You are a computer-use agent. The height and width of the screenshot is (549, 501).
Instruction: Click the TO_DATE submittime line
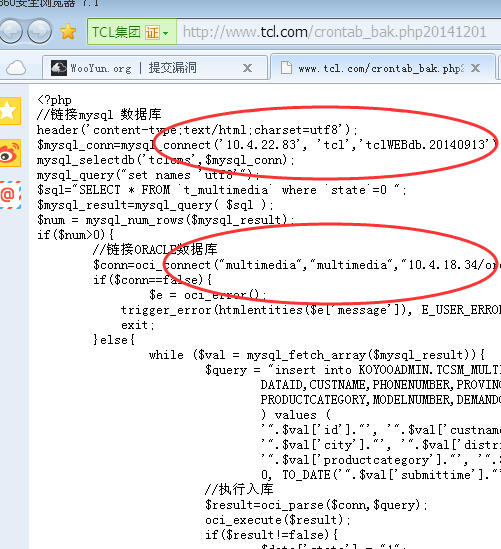tap(381, 475)
